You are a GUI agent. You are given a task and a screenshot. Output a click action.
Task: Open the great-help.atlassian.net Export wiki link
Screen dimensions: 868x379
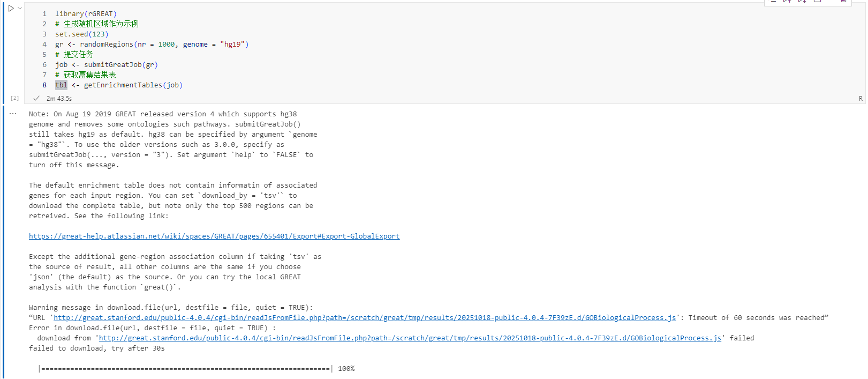[214, 236]
